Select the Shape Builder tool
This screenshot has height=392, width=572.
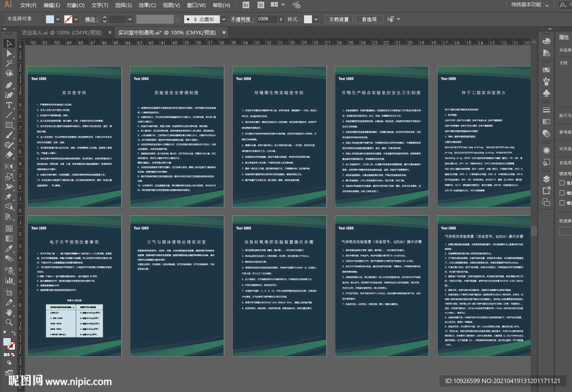pos(9,207)
